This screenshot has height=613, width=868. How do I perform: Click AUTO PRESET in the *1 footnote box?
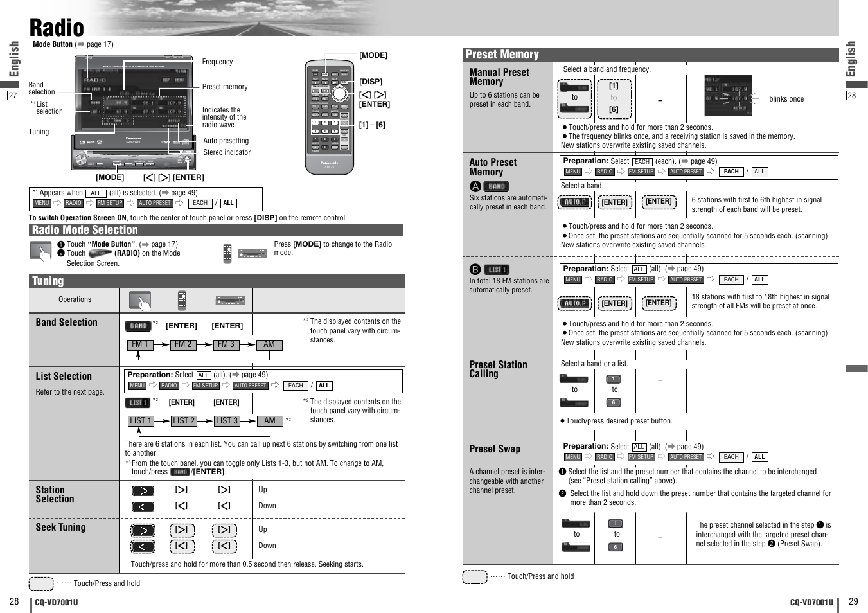tap(155, 203)
